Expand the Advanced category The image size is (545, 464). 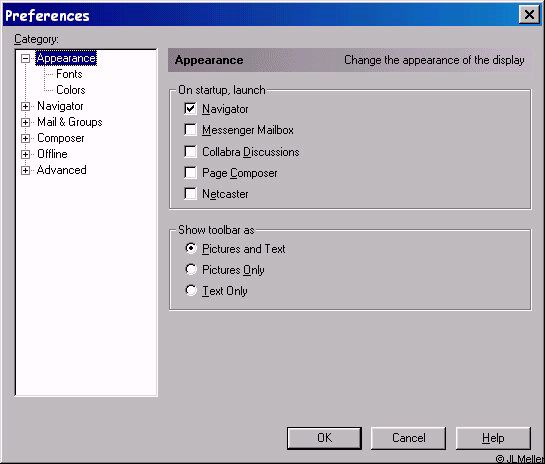click(x=25, y=170)
